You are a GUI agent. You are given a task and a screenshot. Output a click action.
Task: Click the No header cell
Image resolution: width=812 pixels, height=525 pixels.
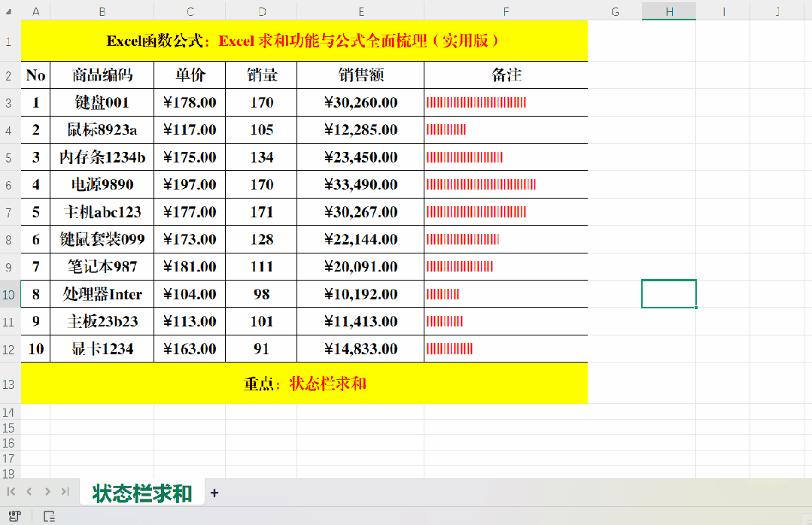point(35,75)
